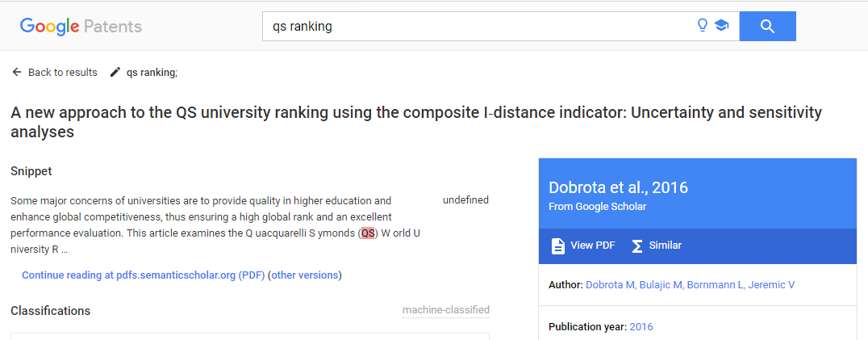The height and width of the screenshot is (340, 868).
Task: Click Dobrota et al., 2016 panel title
Action: [619, 187]
